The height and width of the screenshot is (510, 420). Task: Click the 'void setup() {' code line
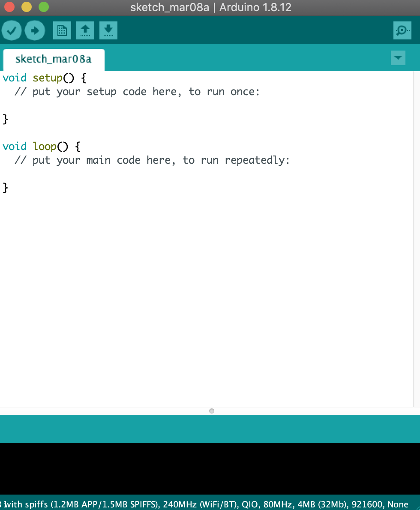pyautogui.click(x=45, y=78)
